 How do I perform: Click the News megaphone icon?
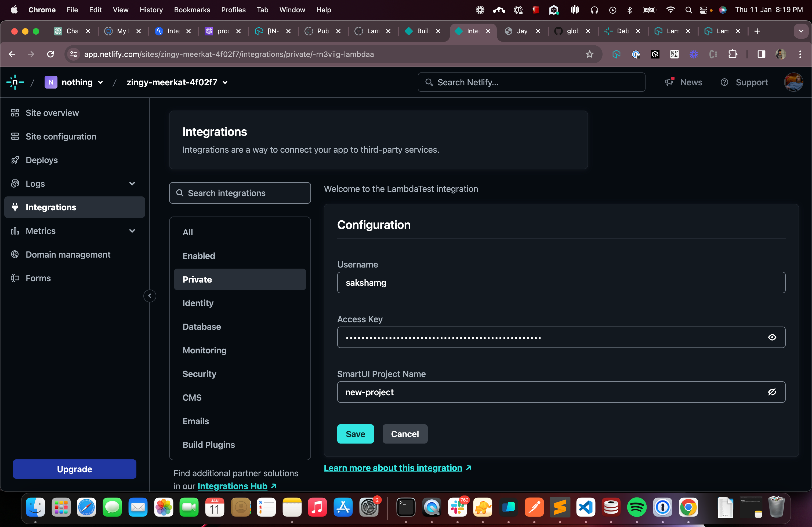pos(669,82)
